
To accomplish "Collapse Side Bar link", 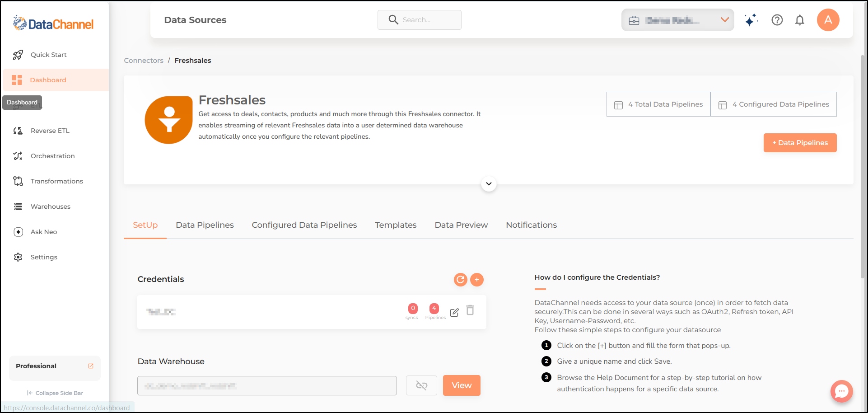I will (x=55, y=393).
